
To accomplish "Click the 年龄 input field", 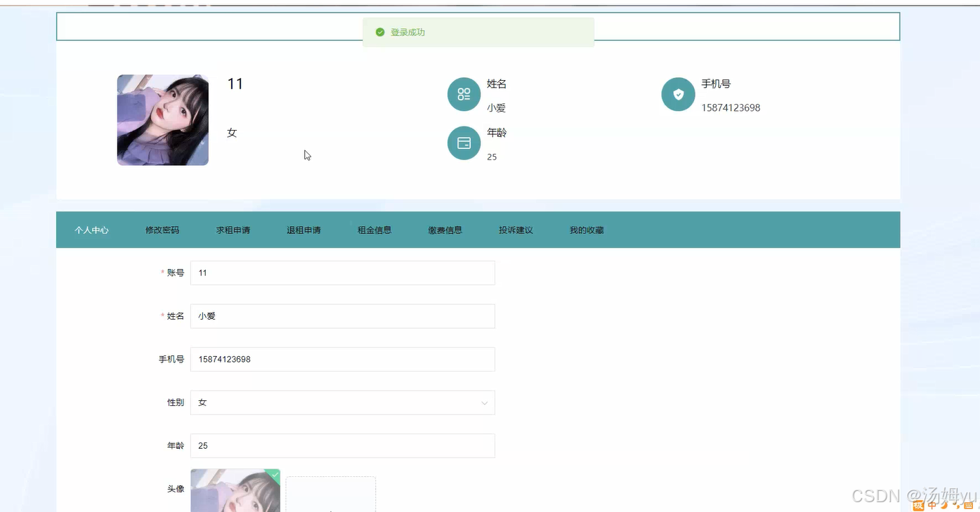I will 343,446.
